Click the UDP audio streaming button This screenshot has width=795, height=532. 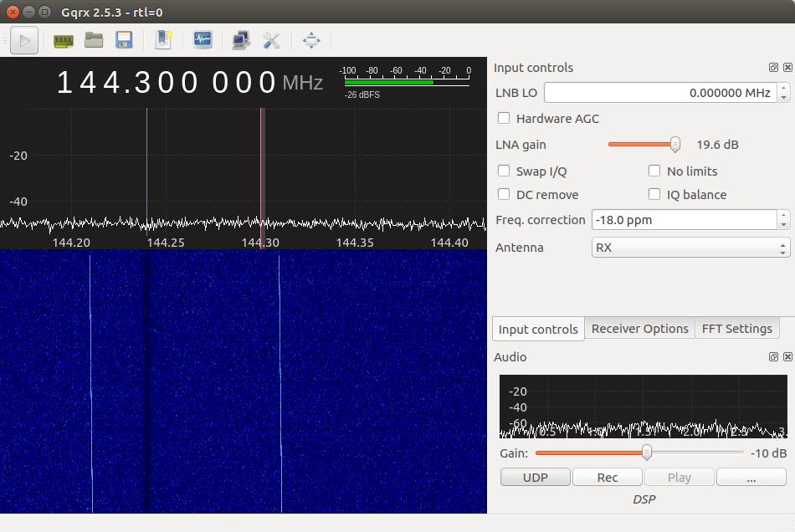click(536, 478)
